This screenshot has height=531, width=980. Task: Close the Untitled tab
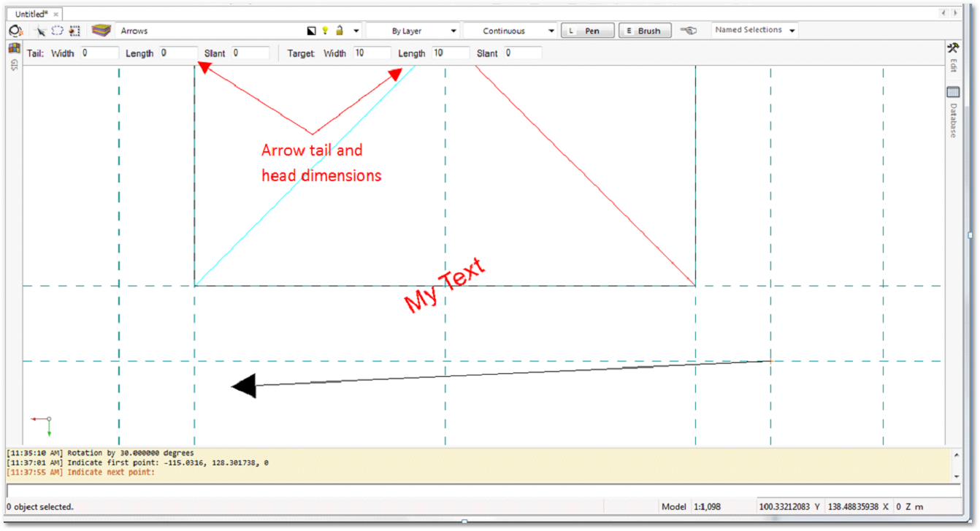pyautogui.click(x=55, y=14)
